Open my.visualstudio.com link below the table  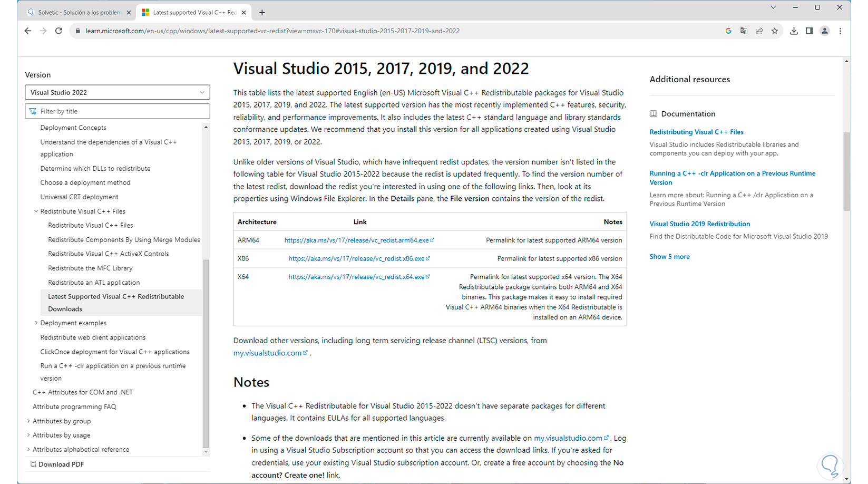pyautogui.click(x=270, y=353)
